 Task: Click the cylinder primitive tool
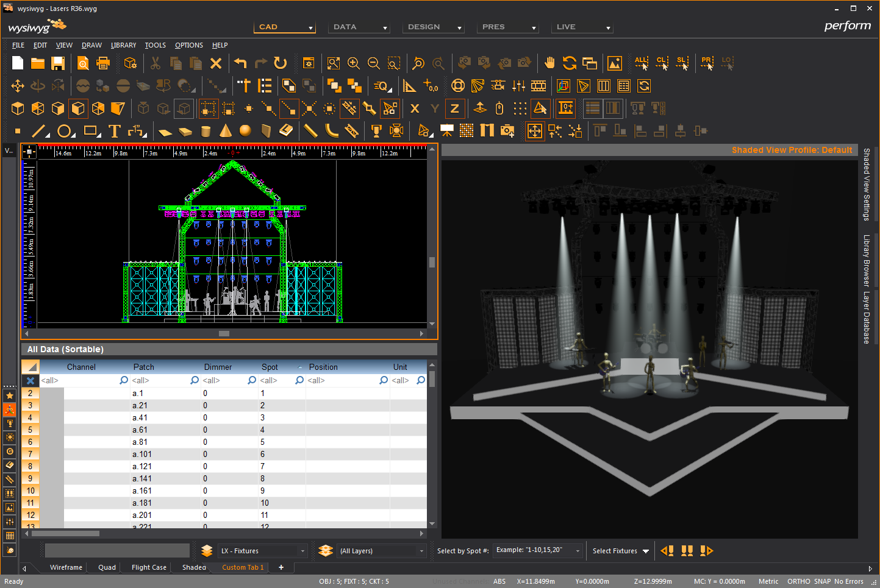[x=206, y=131]
